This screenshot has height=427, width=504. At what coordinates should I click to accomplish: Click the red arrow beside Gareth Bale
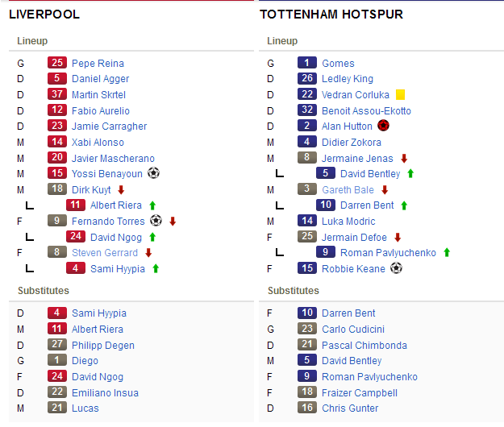tap(385, 190)
